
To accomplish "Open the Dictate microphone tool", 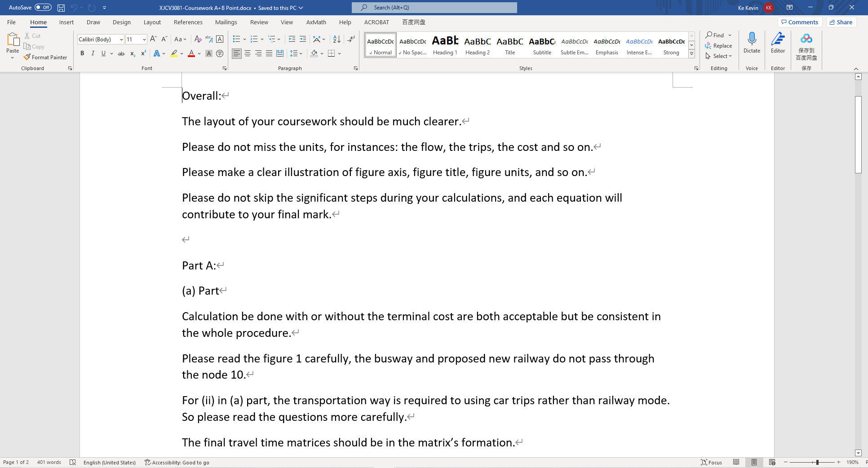I will coord(752,43).
